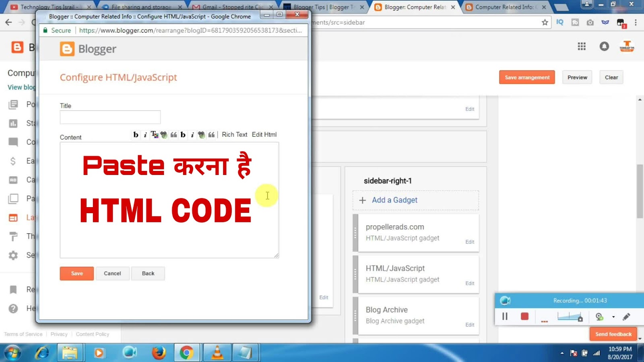Switch Content editor to Rich Text
Viewport: 644px width, 362px height.
point(235,135)
